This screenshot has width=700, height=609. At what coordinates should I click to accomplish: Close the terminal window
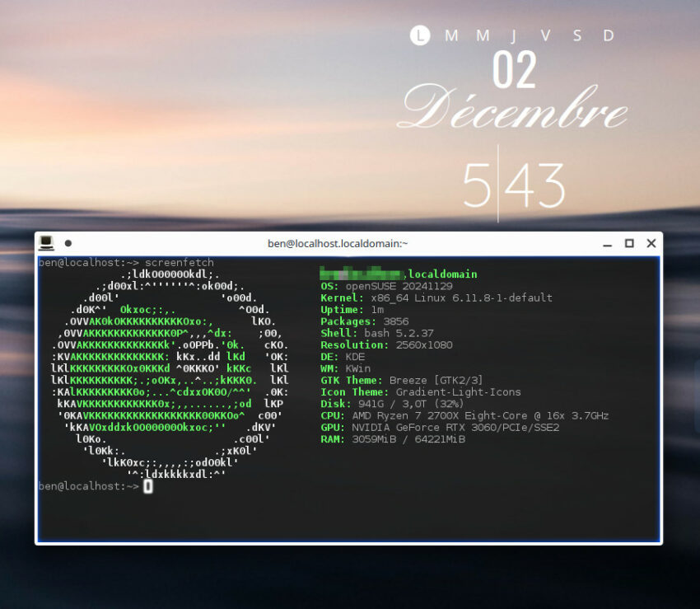(x=651, y=243)
